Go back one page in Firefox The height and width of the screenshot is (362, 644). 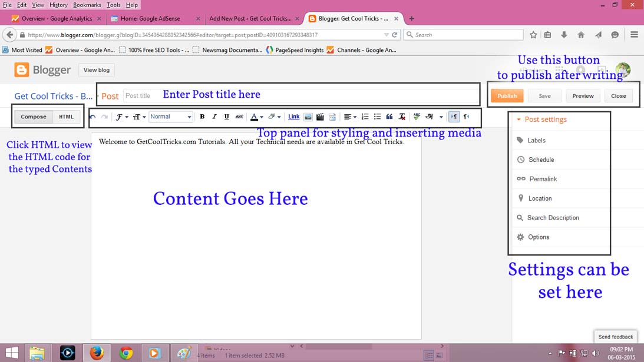(10, 35)
